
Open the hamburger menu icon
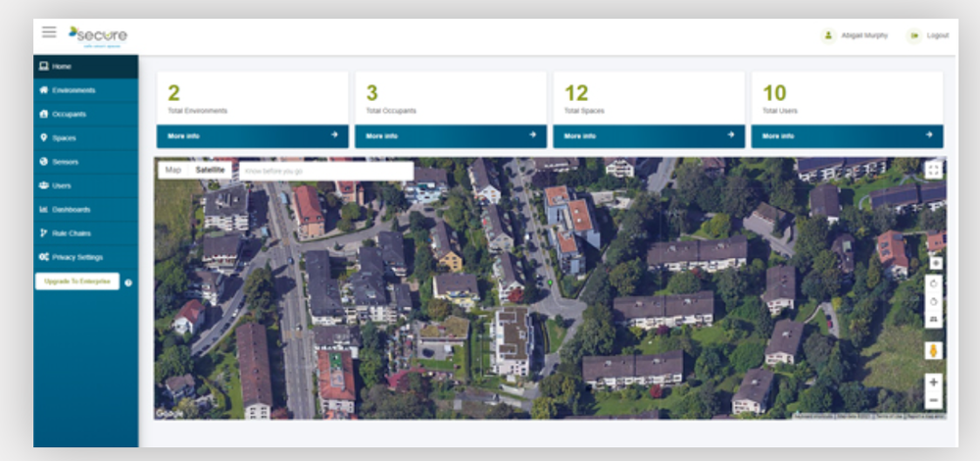pos(49,32)
